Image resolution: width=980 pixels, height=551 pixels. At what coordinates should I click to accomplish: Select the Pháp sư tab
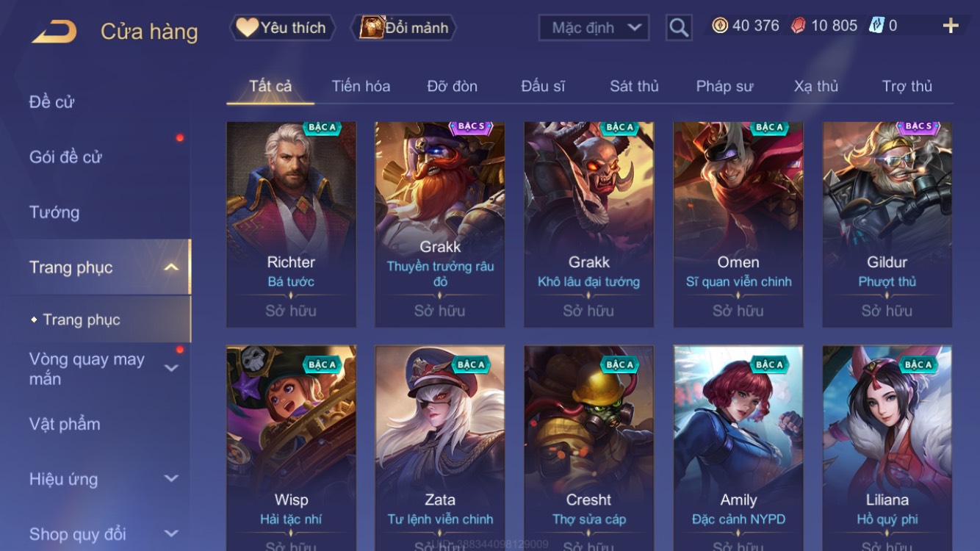tap(724, 86)
